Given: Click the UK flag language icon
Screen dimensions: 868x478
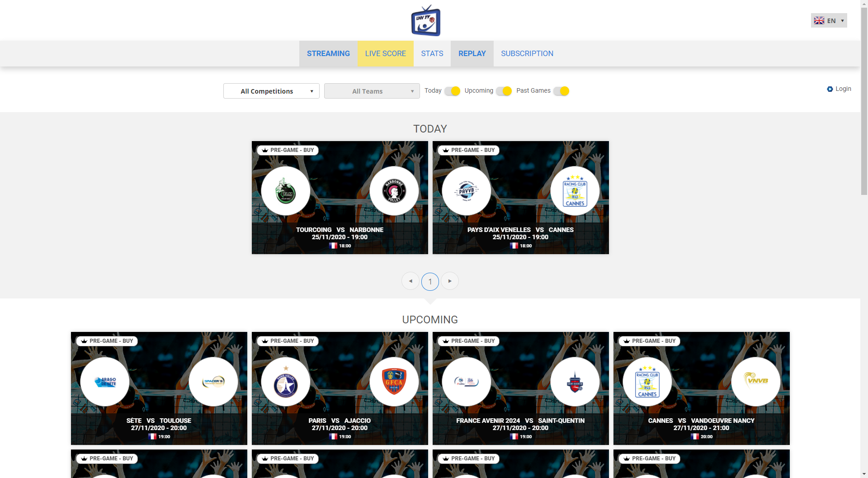Looking at the screenshot, I should tap(819, 21).
